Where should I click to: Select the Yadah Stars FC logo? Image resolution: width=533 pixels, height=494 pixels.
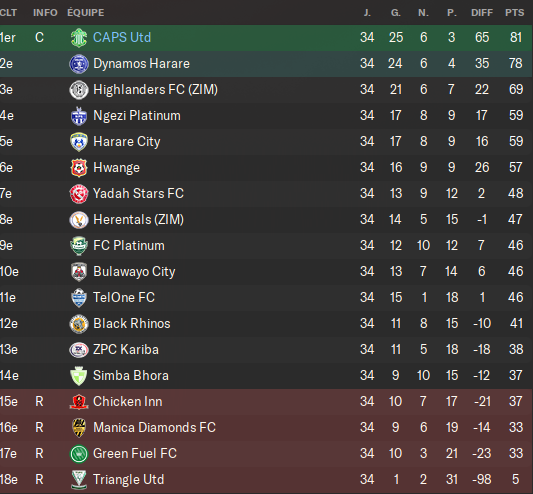pos(79,194)
